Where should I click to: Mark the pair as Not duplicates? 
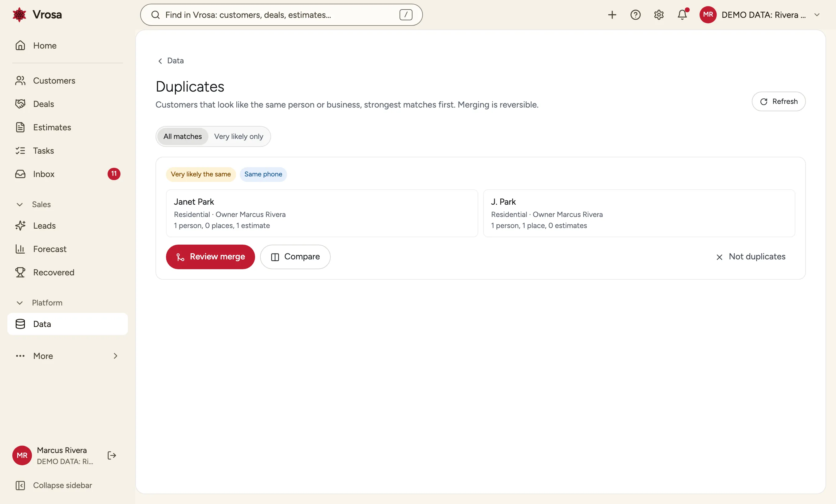[x=751, y=257]
